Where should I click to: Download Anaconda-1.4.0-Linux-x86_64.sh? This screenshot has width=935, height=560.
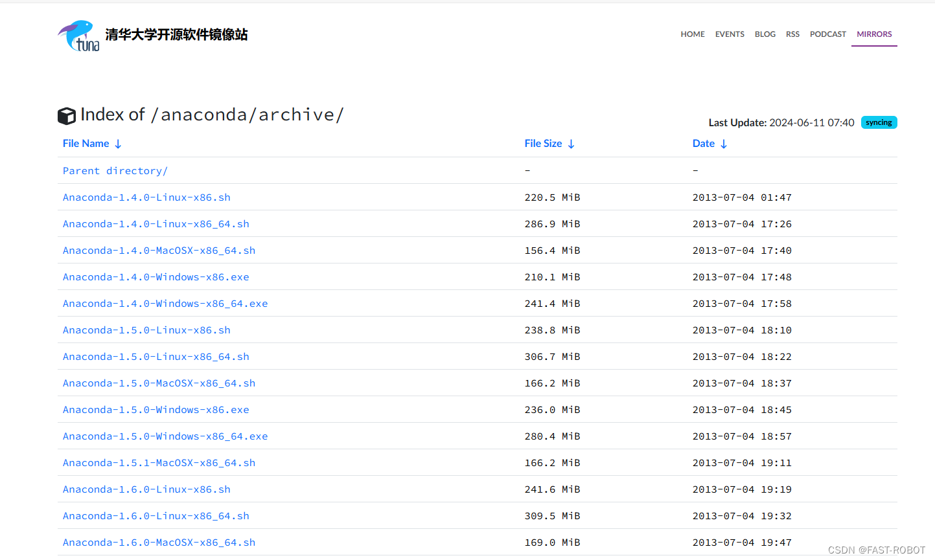[x=156, y=224]
